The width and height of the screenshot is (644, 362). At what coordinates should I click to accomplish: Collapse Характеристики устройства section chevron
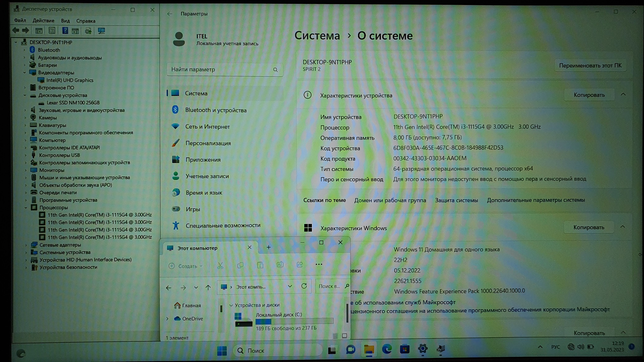(x=623, y=95)
